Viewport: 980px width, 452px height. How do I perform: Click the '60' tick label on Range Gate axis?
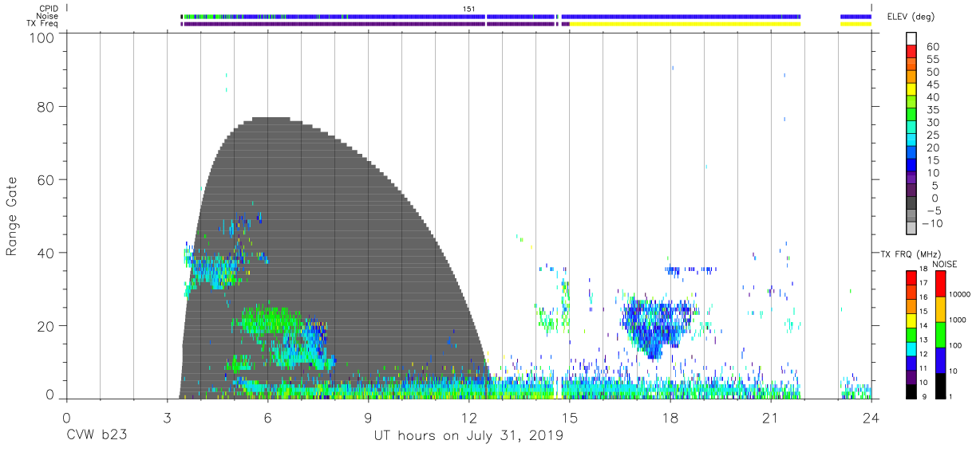[x=47, y=180]
